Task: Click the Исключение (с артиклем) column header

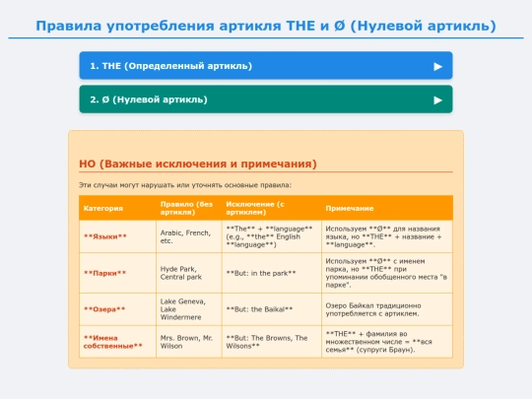Action: (272, 208)
